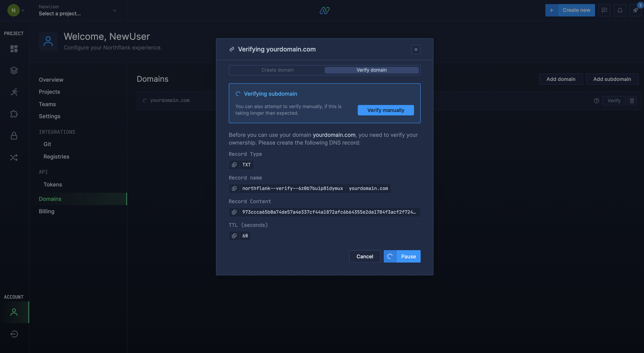Click the Verifying subdomain status text
The image size is (644, 353).
click(x=271, y=94)
